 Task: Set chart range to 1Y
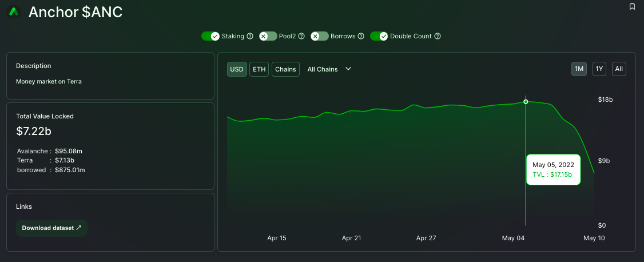(599, 69)
